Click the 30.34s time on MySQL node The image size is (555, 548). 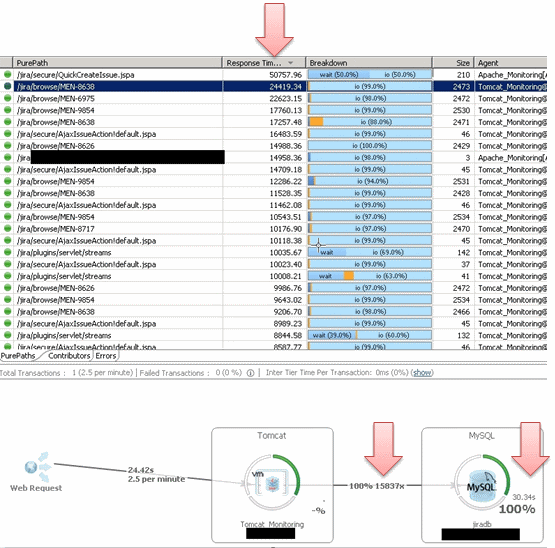(523, 497)
